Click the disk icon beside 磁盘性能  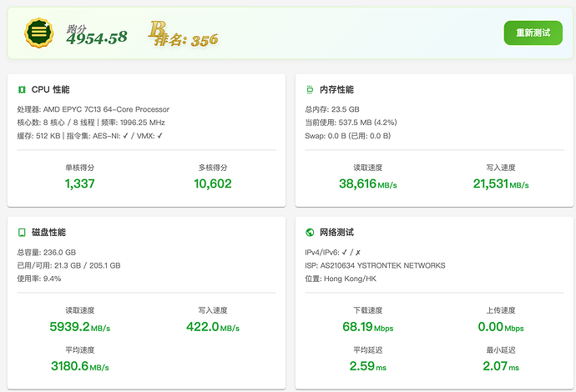[22, 233]
